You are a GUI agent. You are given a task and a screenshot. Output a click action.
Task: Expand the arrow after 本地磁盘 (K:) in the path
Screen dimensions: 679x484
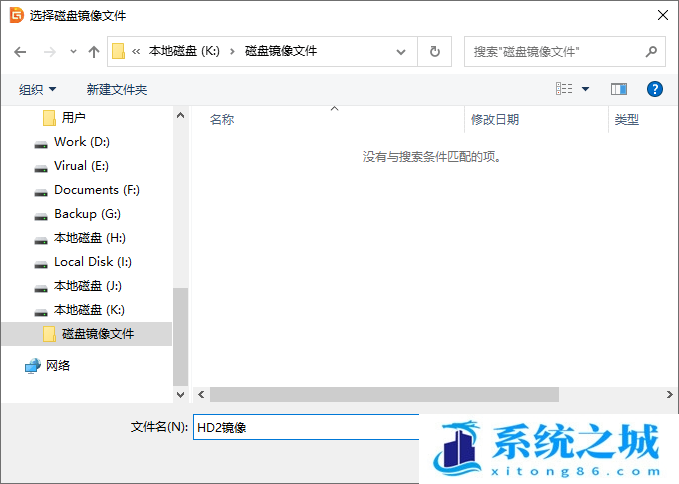(x=233, y=52)
